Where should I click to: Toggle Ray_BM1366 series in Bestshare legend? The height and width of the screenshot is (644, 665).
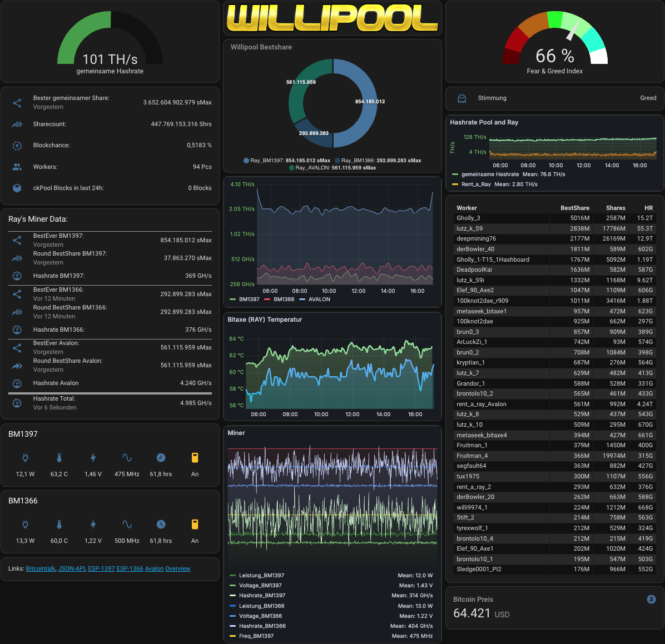378,161
